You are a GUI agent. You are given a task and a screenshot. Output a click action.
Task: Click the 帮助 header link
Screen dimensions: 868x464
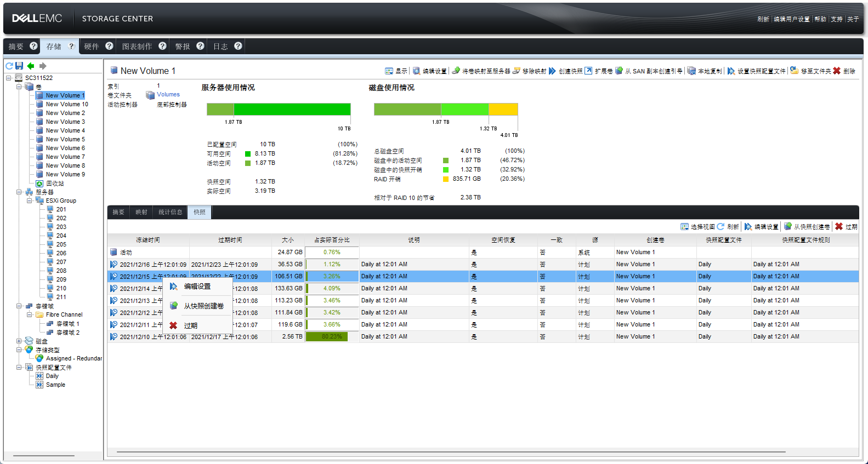tap(820, 19)
